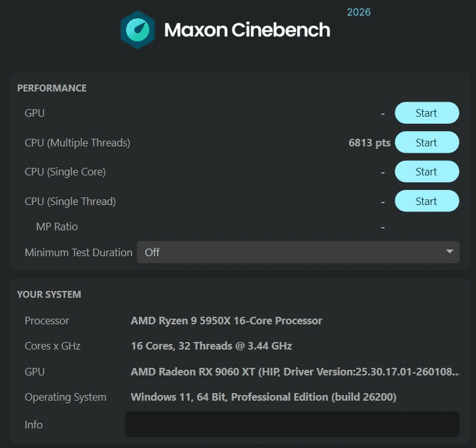Click the Cinebench speedometer logo icon

tap(137, 29)
